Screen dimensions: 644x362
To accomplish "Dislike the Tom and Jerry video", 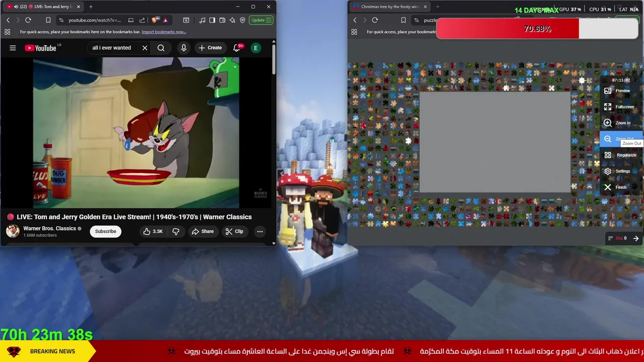I will pos(176,231).
